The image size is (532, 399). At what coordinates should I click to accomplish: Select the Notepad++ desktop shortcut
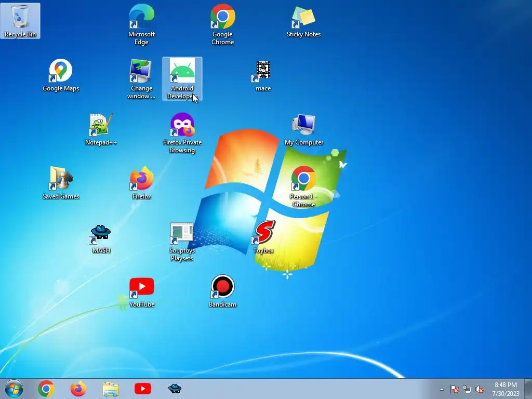[x=101, y=129]
